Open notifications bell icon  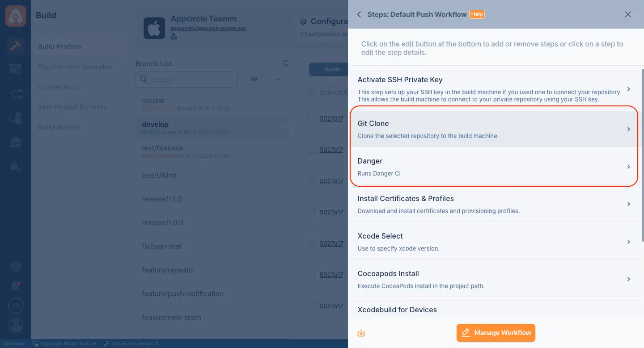tap(16, 285)
